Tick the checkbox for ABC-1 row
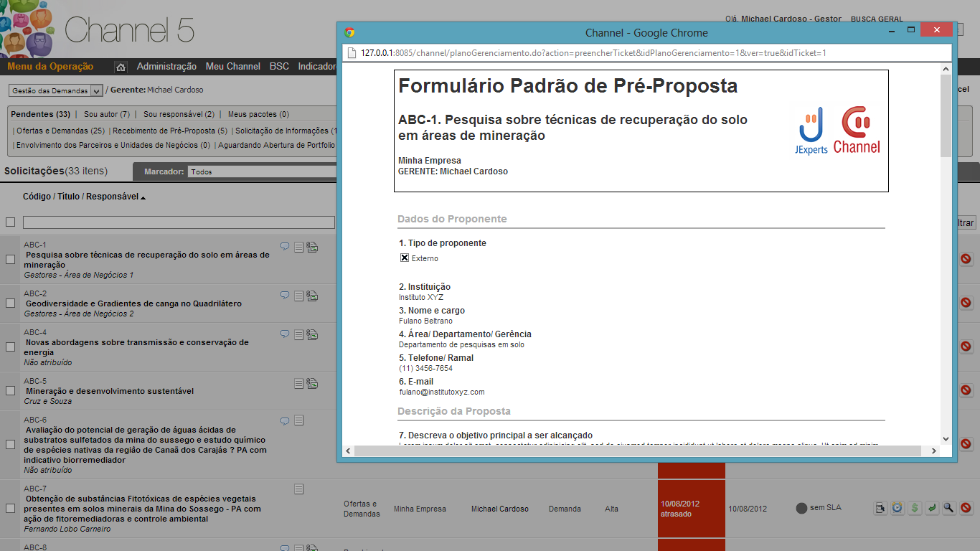The height and width of the screenshot is (551, 980). (x=10, y=259)
